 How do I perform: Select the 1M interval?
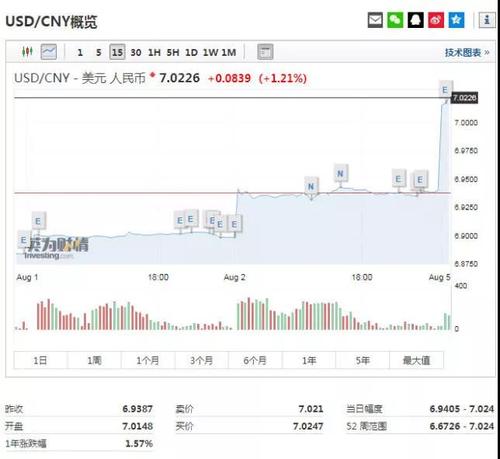[229, 52]
